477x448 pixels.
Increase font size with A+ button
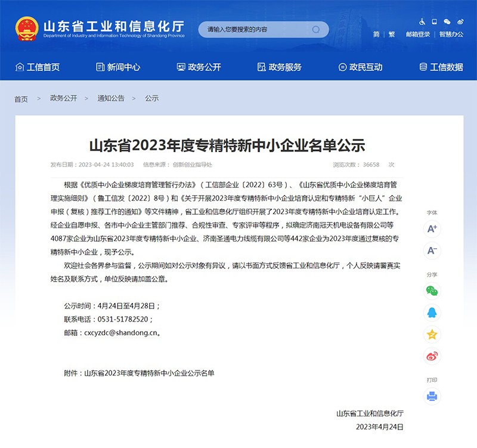432,228
